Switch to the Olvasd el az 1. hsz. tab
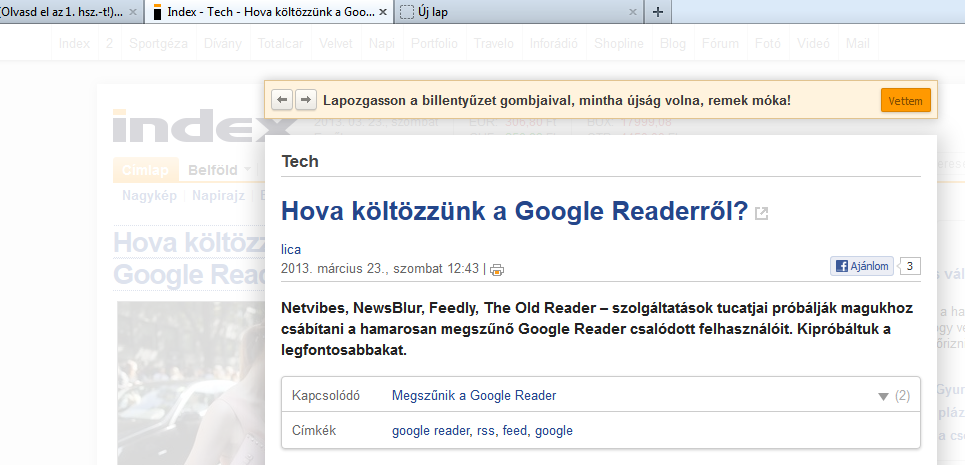 [x=62, y=12]
